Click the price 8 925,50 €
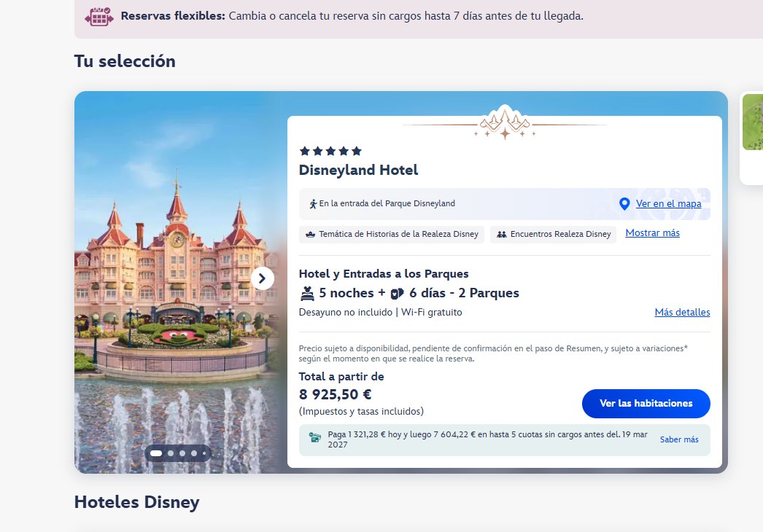Viewport: 763px width, 532px height. click(336, 394)
